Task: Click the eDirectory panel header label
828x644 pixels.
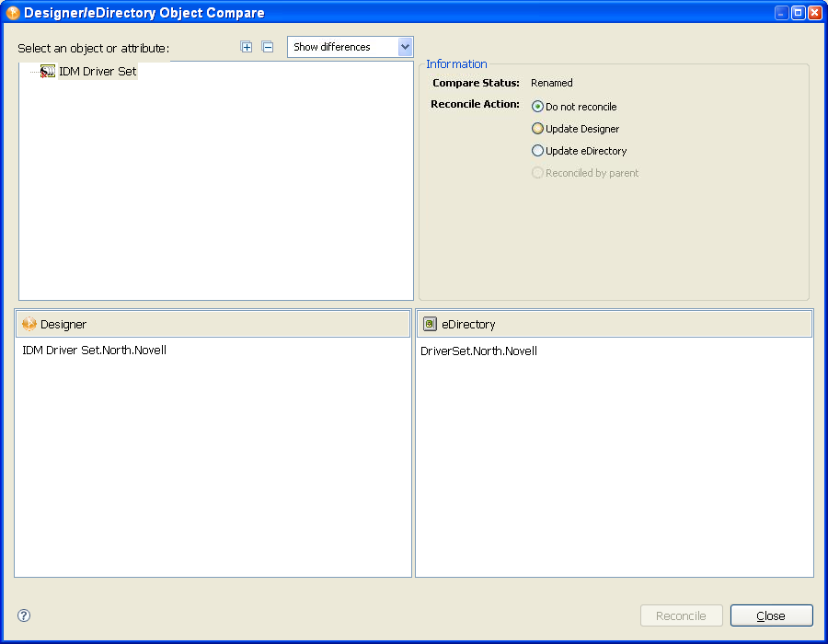Action: (468, 325)
